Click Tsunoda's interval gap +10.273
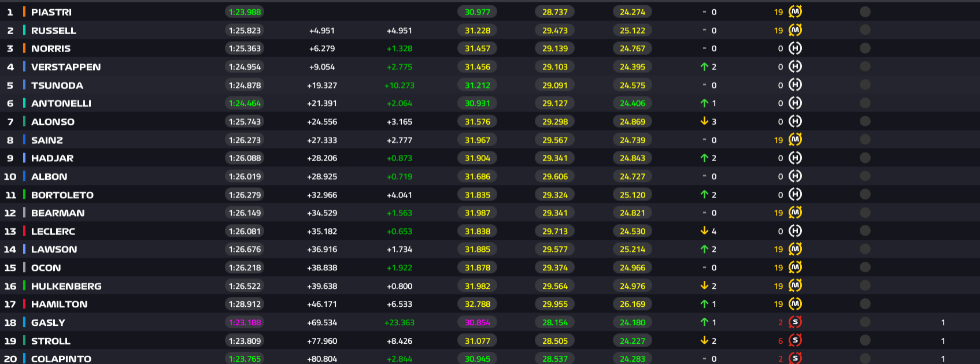Image resolution: width=980 pixels, height=364 pixels. coord(400,86)
